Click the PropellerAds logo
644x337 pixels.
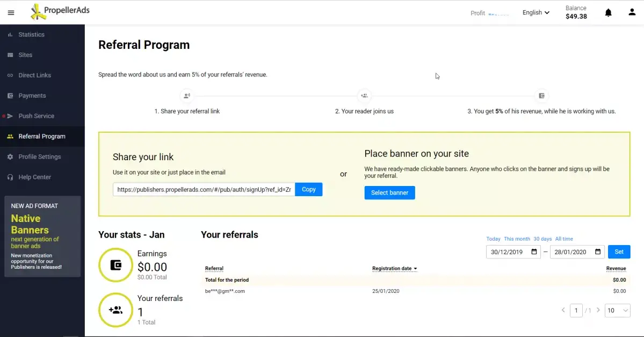pyautogui.click(x=60, y=11)
